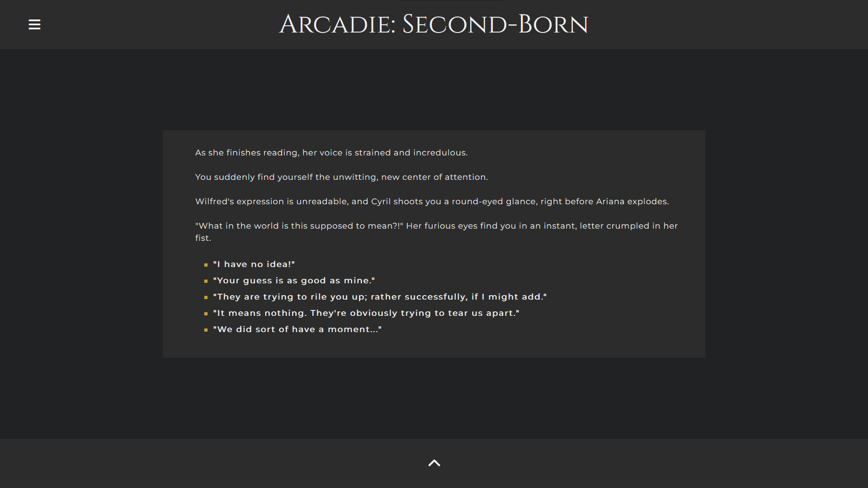
Task: Select "Your guess is as good as mine."
Action: coord(294,281)
